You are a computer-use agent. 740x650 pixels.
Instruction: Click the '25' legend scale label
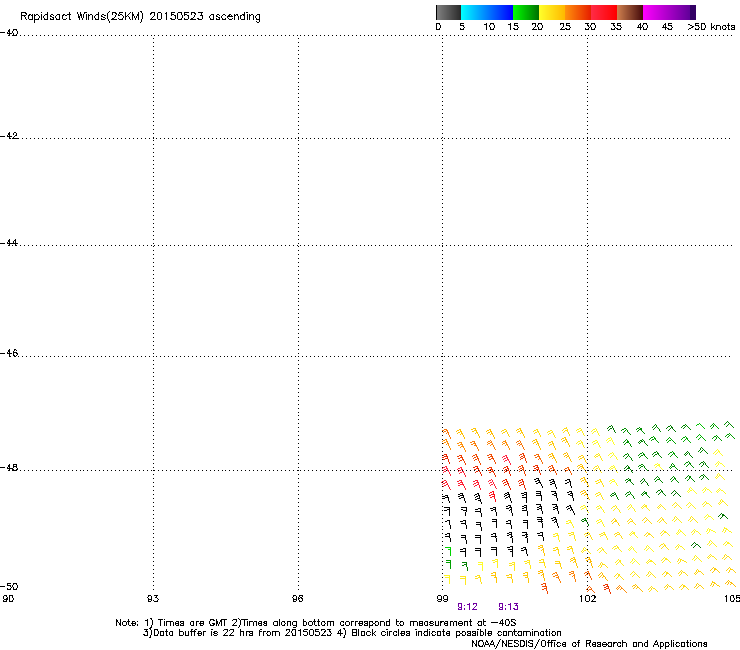(565, 27)
